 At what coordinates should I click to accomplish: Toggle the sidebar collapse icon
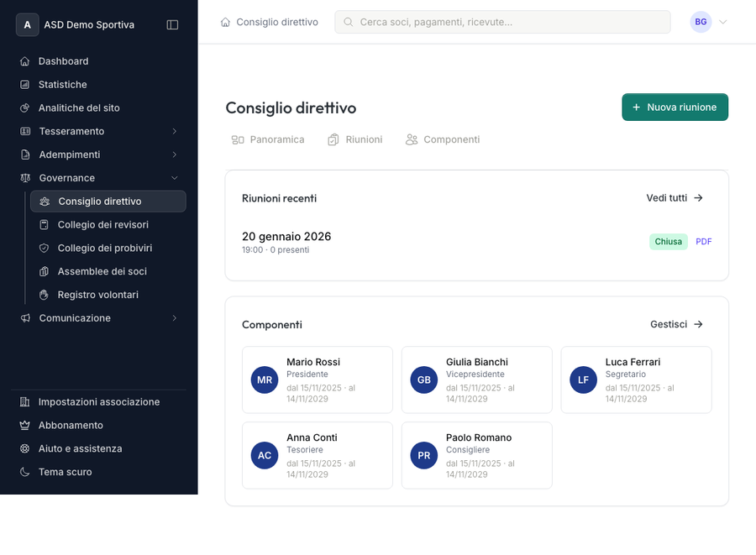coord(172,24)
